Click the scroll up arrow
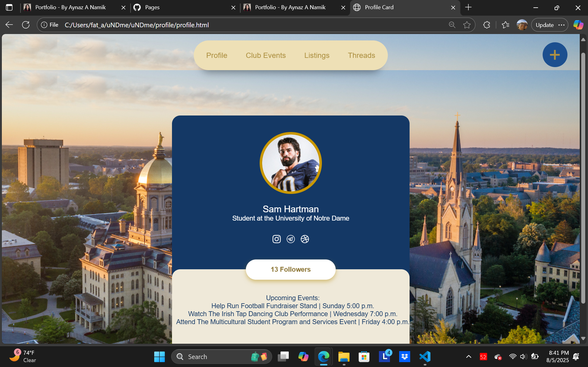The width and height of the screenshot is (588, 367). 583,39
